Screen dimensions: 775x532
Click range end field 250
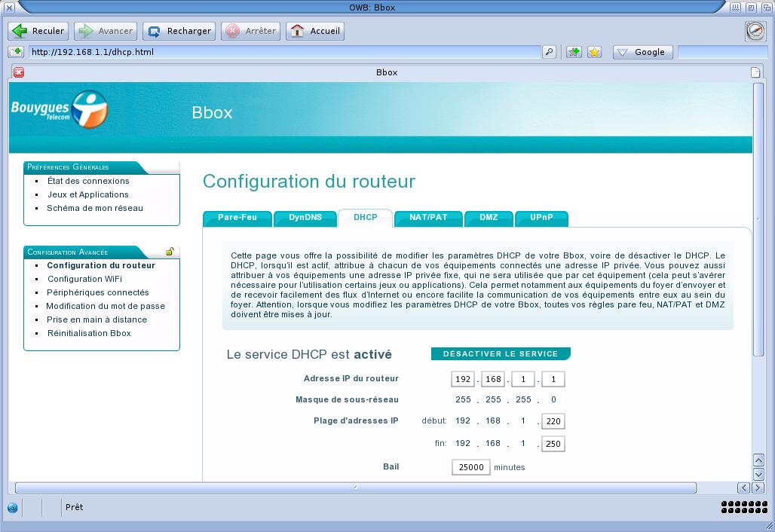553,444
